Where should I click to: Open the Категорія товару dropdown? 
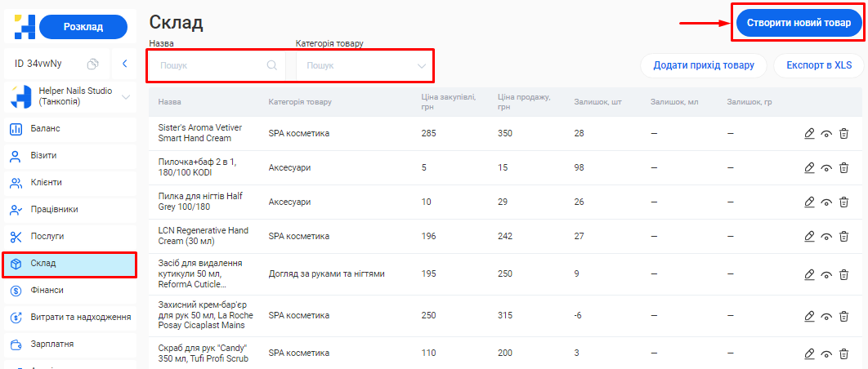[x=366, y=65]
